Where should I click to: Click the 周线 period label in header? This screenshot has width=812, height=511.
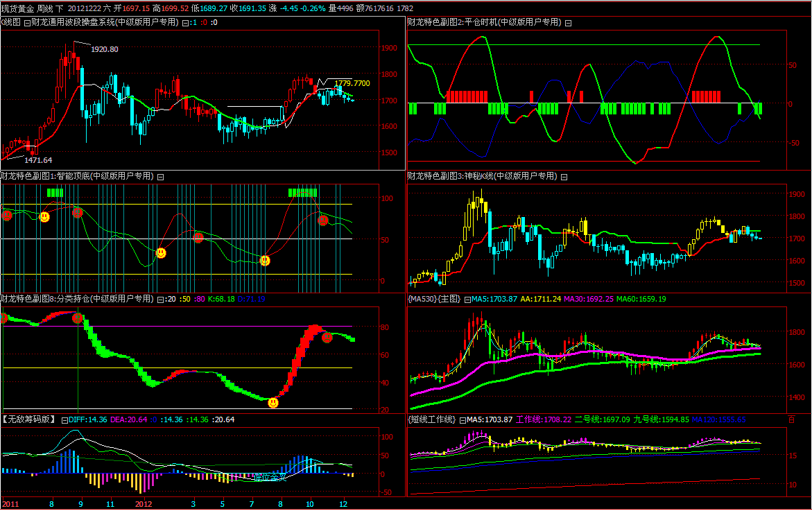click(x=44, y=8)
